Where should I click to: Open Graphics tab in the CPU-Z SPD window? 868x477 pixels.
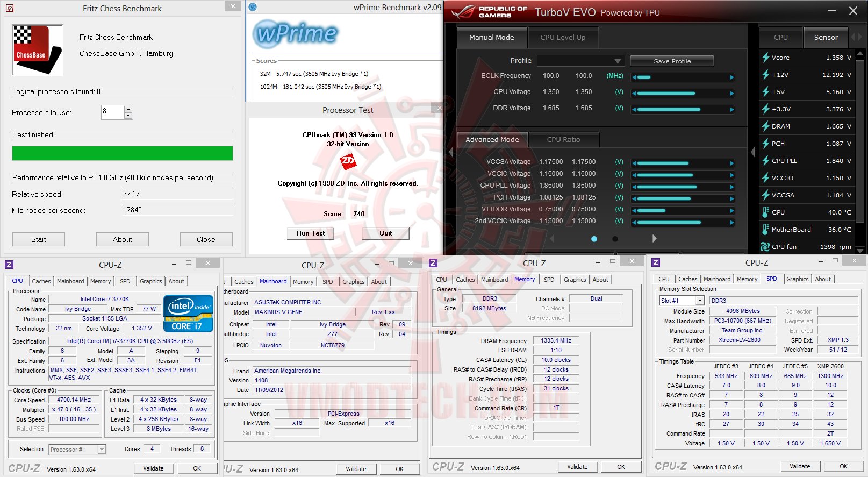click(x=797, y=279)
